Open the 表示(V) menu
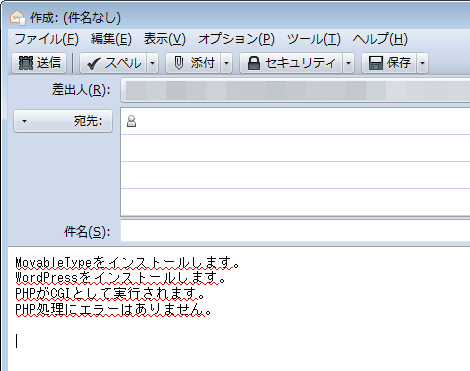Screen dimensions: 470x371 (165, 39)
